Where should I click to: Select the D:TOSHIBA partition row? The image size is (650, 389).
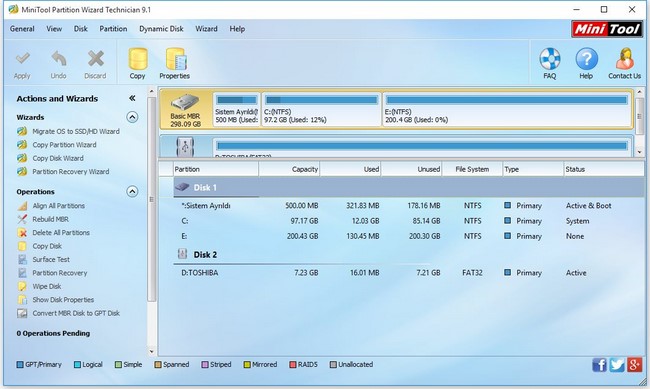(409, 273)
